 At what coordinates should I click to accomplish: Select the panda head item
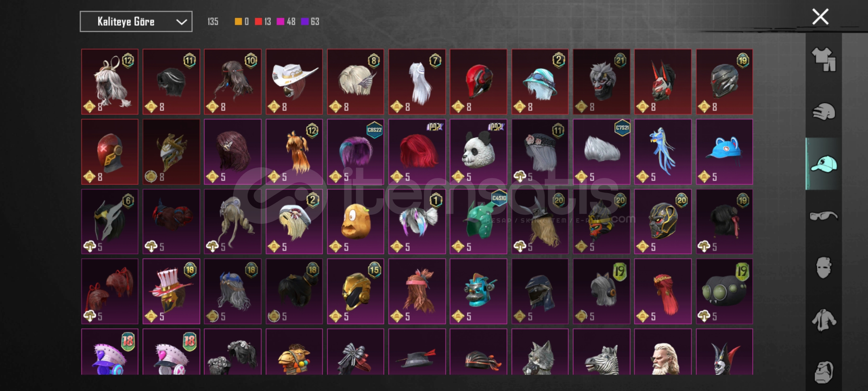478,152
